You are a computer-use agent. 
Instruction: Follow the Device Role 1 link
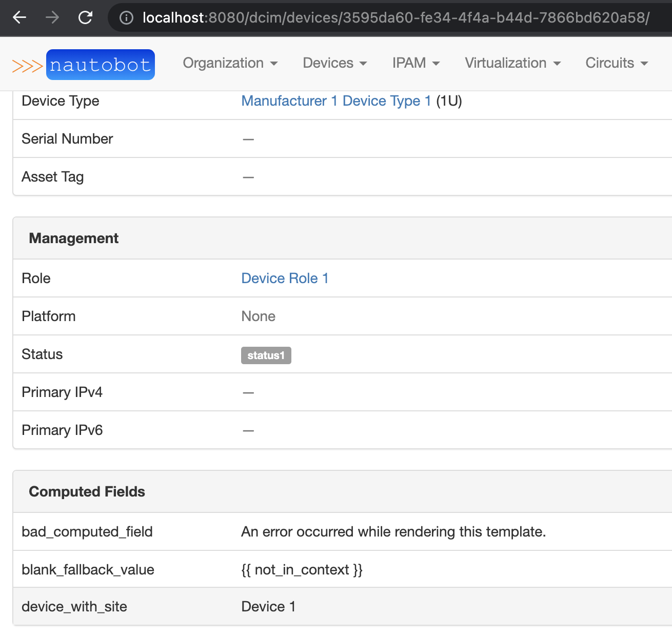(285, 278)
